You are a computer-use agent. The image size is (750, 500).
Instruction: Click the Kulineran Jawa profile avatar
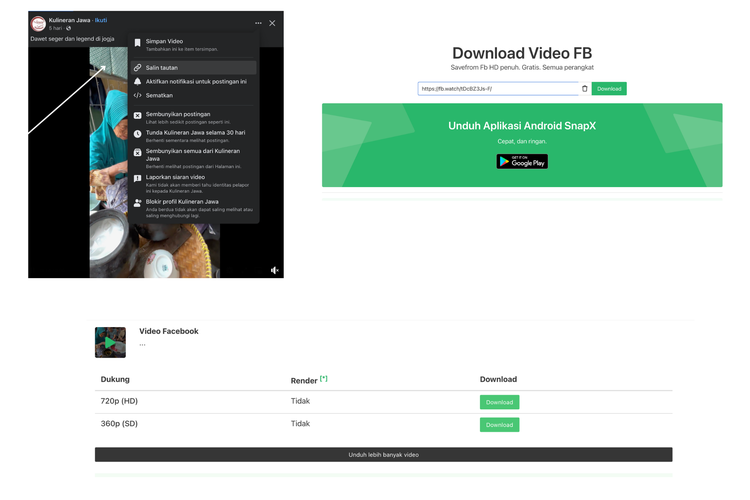(x=38, y=23)
